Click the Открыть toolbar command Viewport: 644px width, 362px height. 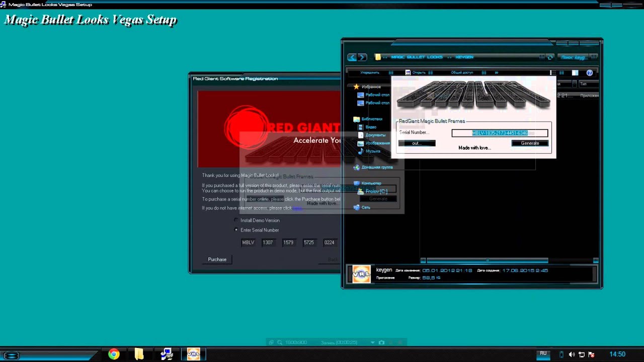click(416, 72)
